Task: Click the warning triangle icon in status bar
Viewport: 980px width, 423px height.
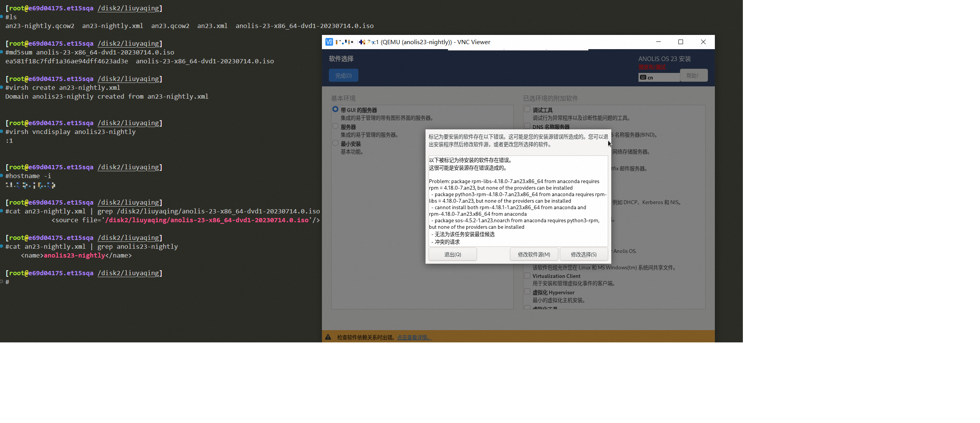Action: 328,337
